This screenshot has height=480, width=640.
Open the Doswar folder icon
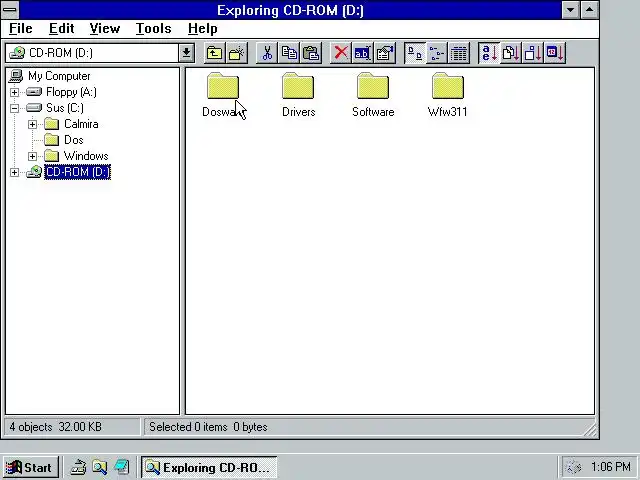(x=223, y=86)
